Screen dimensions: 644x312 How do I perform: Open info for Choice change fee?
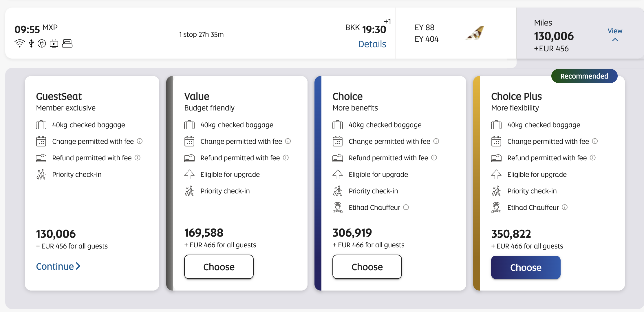436,141
